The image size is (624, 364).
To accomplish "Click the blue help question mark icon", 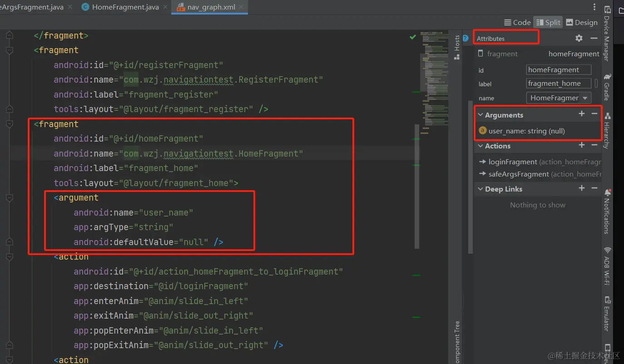I will click(x=466, y=38).
